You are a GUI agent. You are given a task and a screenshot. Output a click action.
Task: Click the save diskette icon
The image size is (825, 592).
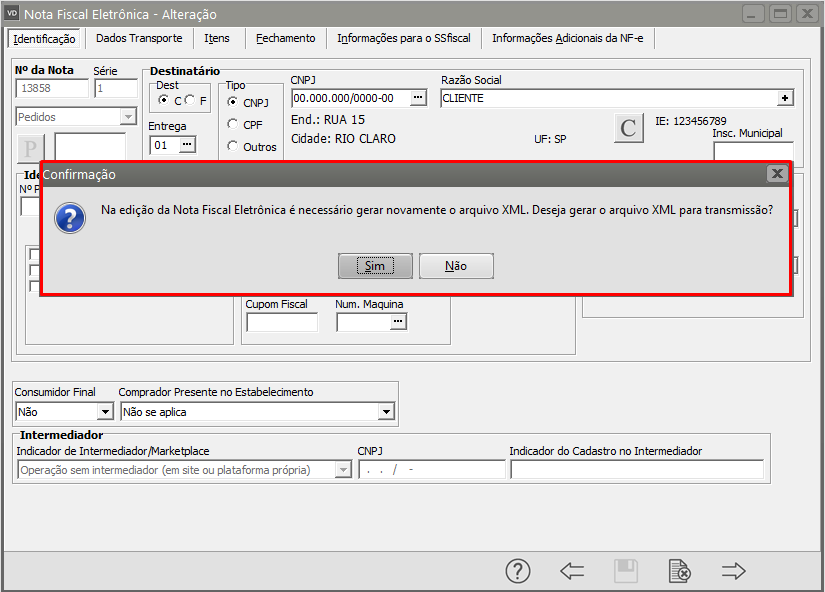(626, 571)
